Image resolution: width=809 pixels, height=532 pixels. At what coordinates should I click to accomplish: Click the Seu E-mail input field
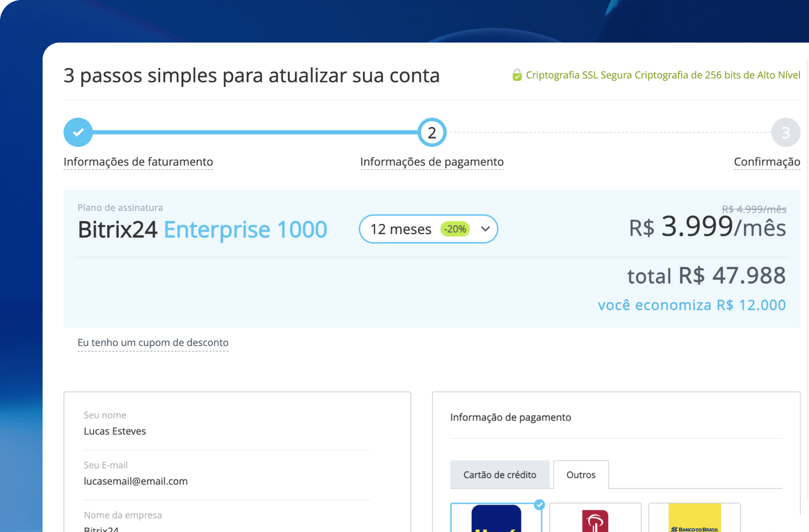pos(226,481)
